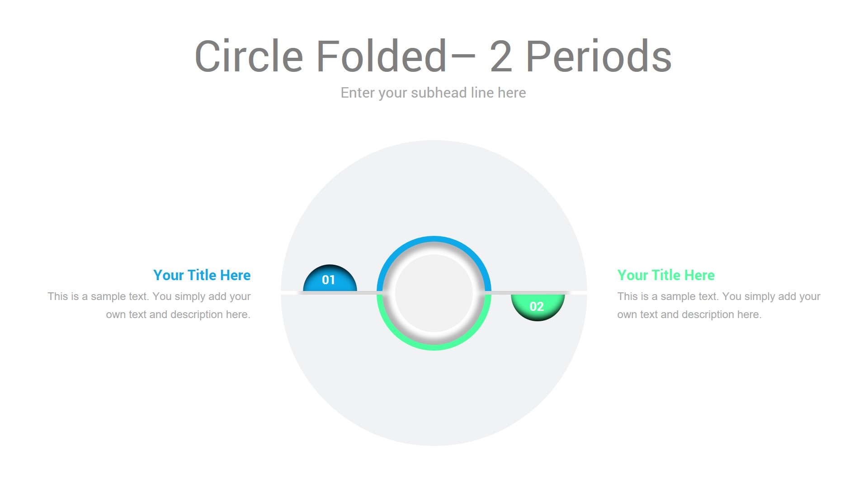868x488 pixels.
Task: Click the green 02 semicircle badge
Action: [x=538, y=306]
